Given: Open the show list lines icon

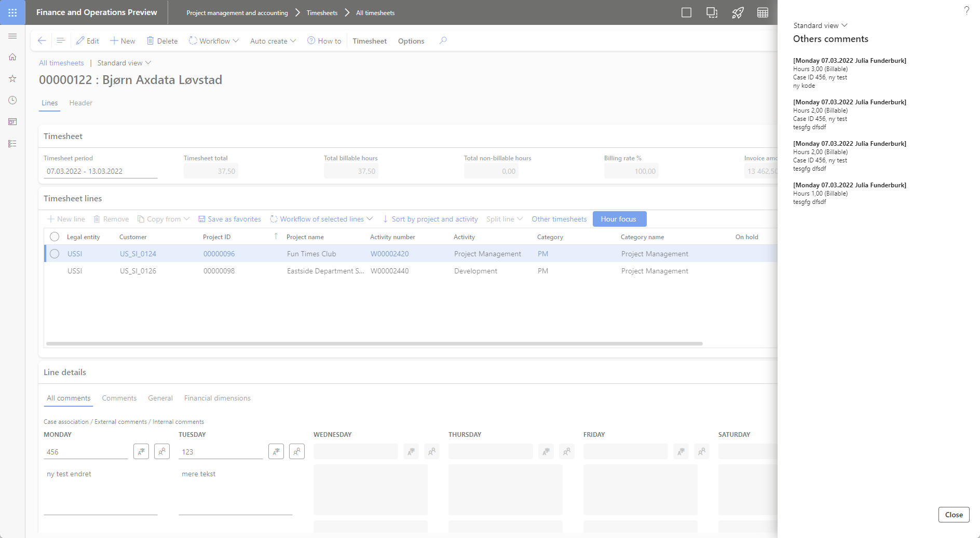Looking at the screenshot, I should (61, 40).
